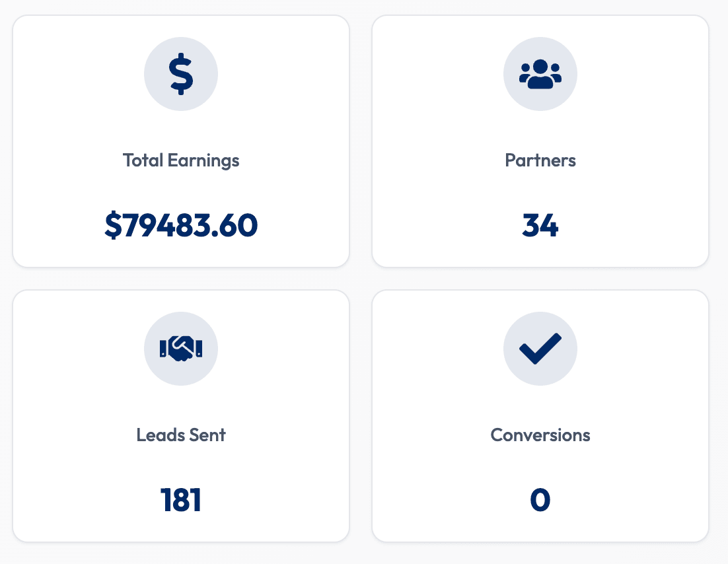Click the leads sent number 181
This screenshot has width=728, height=564.
181,501
